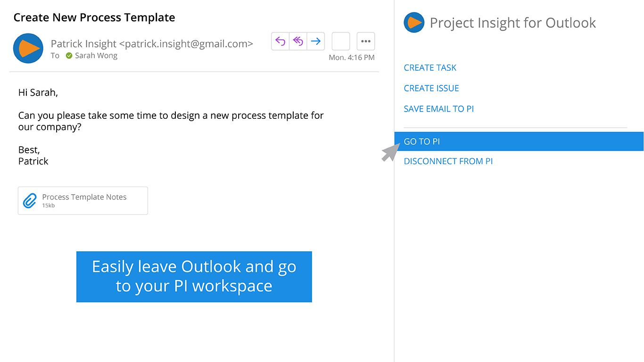Click the Create New Process Template subject
The height and width of the screenshot is (362, 644).
(x=94, y=18)
